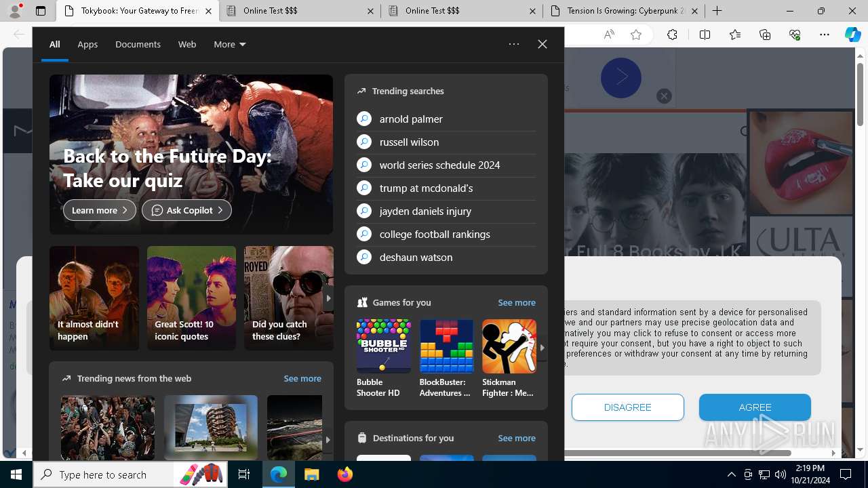Launch Firefox from taskbar
The image size is (868, 488).
pos(344,474)
